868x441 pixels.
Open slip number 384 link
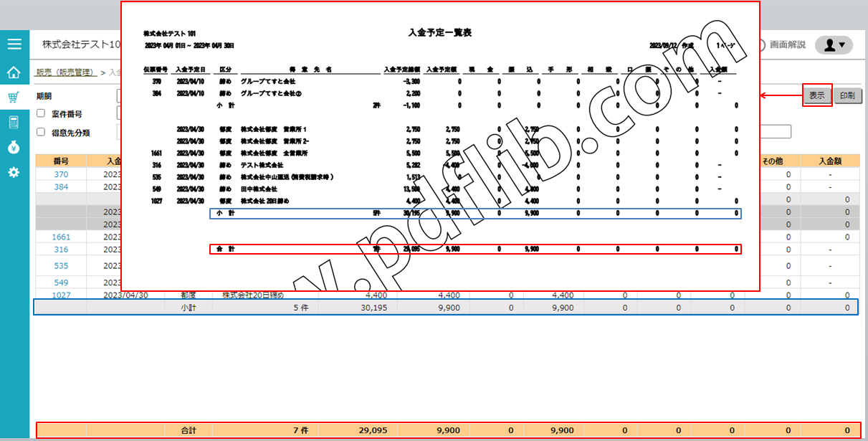tap(61, 186)
